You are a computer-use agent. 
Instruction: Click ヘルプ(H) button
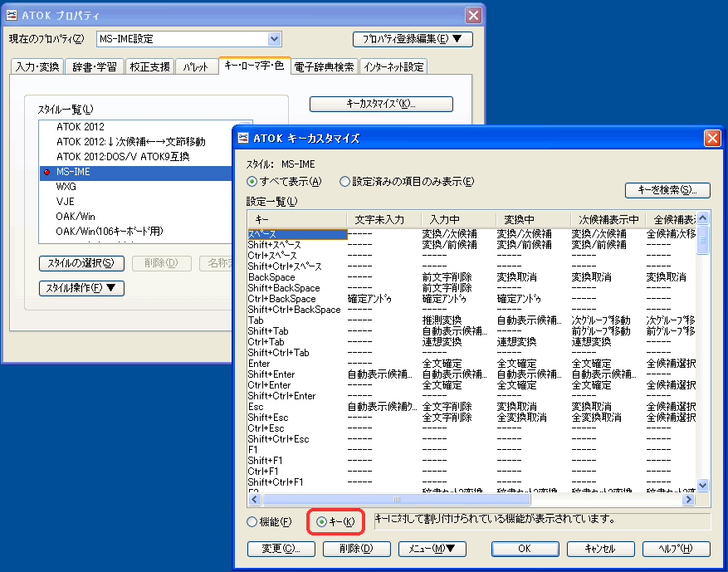click(x=677, y=549)
